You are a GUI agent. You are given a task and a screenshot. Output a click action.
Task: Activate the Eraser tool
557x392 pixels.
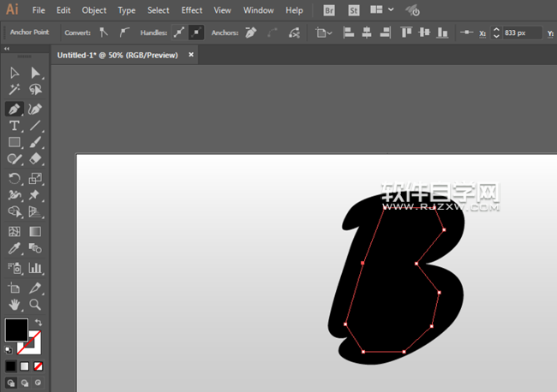tap(36, 159)
